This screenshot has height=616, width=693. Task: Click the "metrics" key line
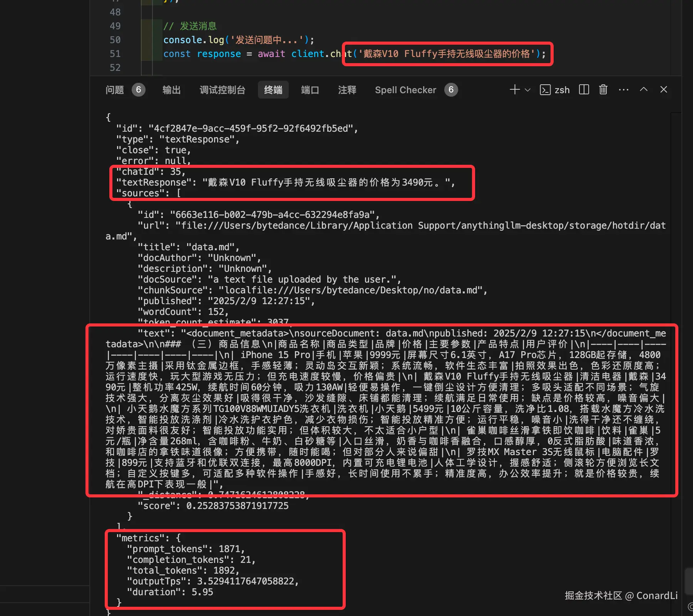(x=148, y=538)
